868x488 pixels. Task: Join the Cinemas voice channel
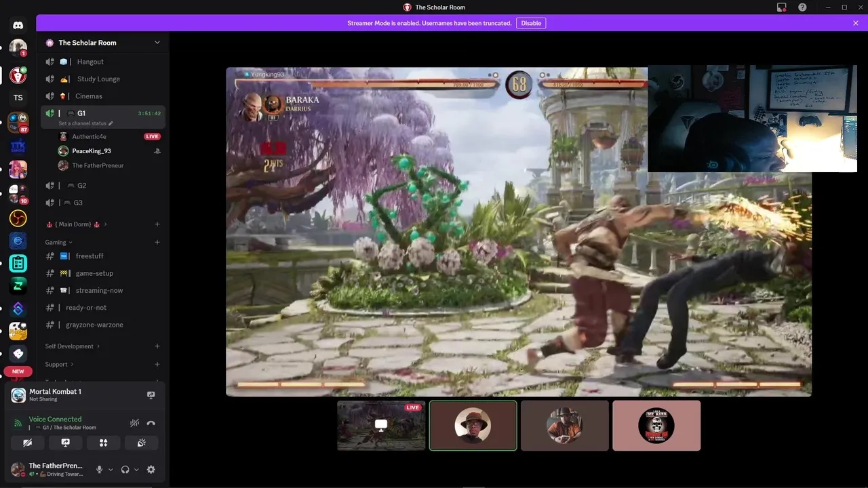103,96
